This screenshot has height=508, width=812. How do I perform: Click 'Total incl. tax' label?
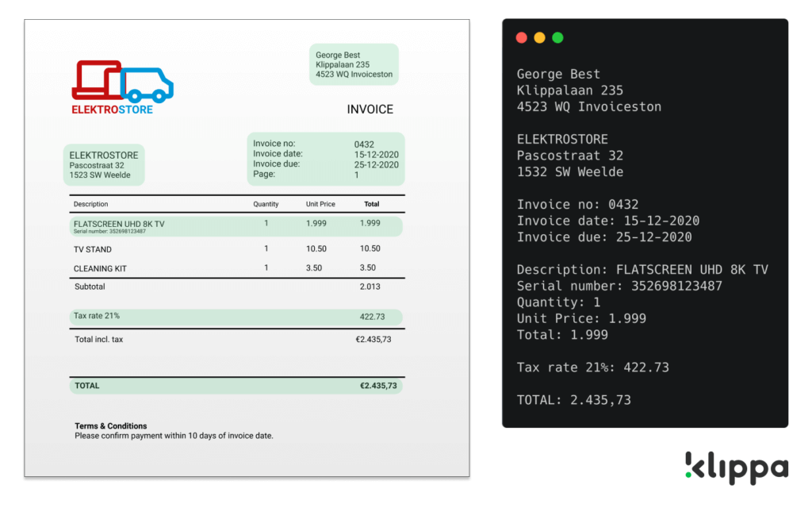99,340
